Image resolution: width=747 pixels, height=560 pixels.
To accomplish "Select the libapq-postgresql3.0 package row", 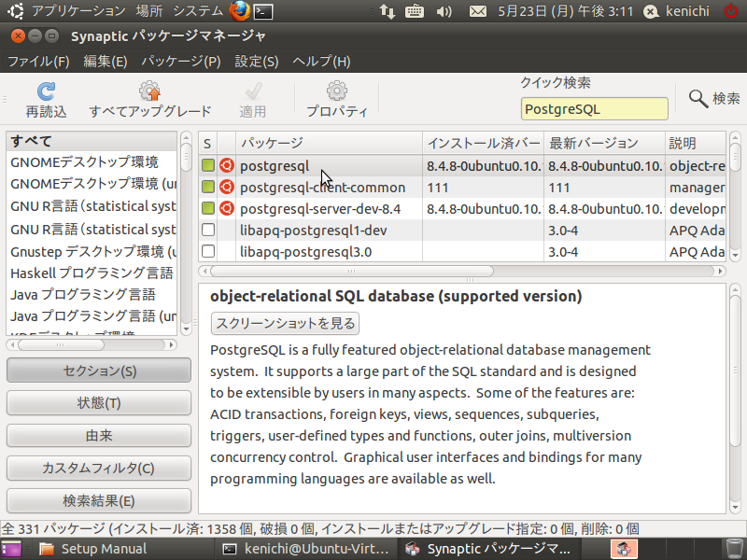I will click(x=462, y=251).
